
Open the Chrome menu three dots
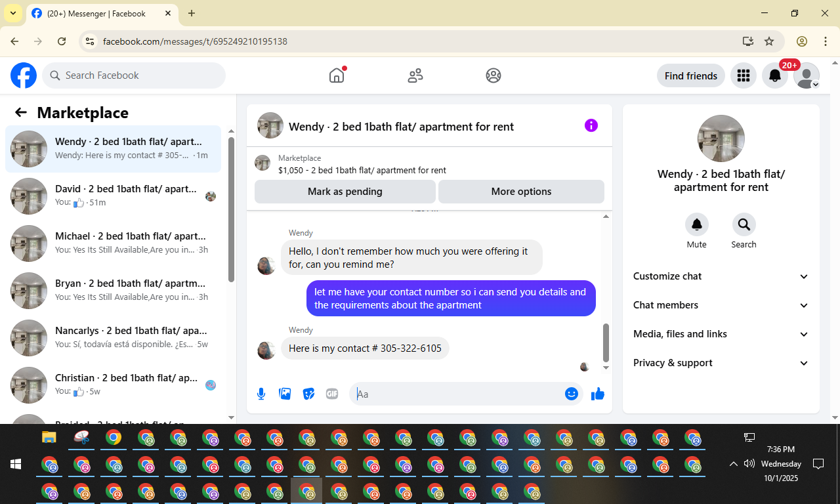coord(826,41)
